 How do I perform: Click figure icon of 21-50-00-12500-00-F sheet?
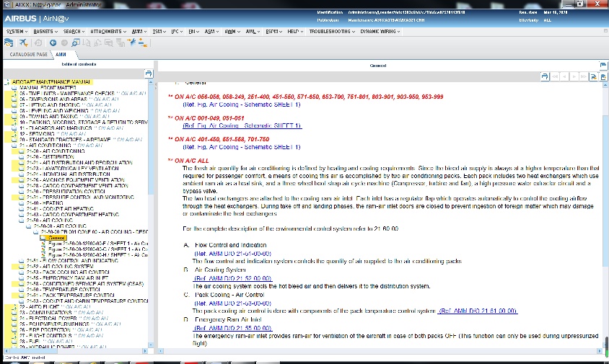[x=43, y=244]
